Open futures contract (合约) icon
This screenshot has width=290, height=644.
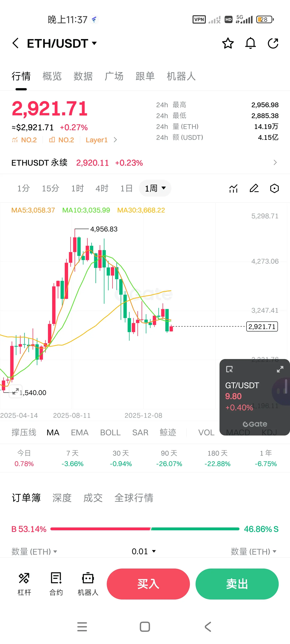coord(56,584)
